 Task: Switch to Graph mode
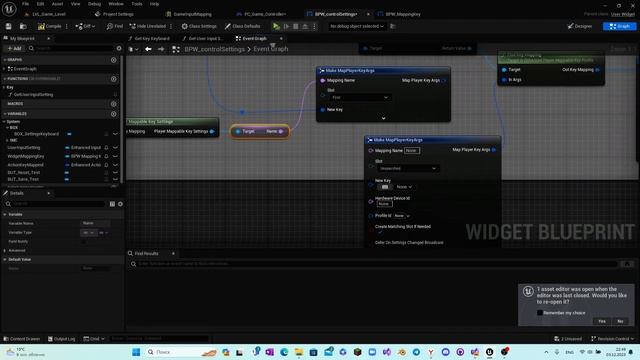point(619,26)
